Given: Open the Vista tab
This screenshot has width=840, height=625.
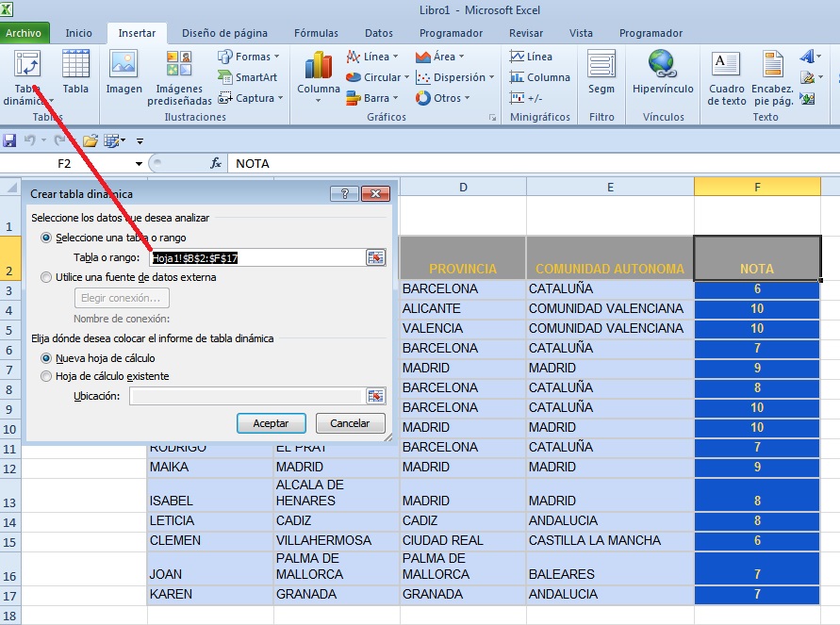Looking at the screenshot, I should tap(581, 33).
